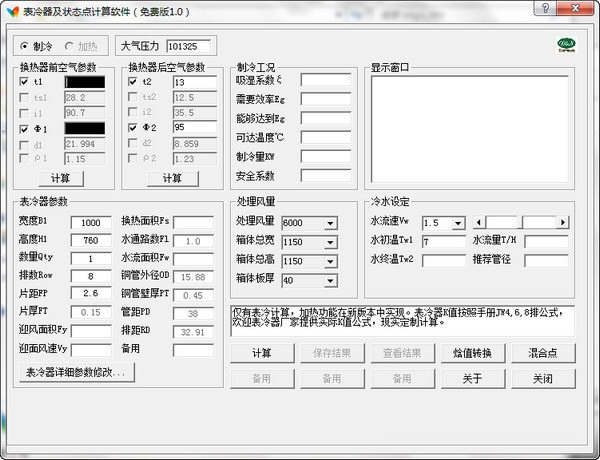Toggle the t1 checkbox
The image size is (600, 460).
tap(25, 82)
